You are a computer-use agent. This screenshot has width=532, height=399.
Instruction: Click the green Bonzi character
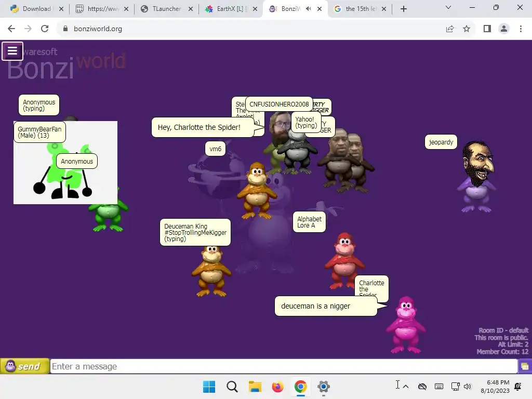[108, 217]
